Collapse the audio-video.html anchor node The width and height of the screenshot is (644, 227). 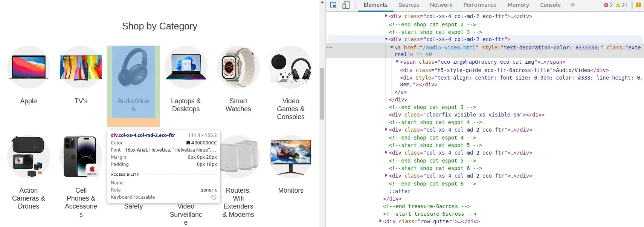pyautogui.click(x=392, y=47)
